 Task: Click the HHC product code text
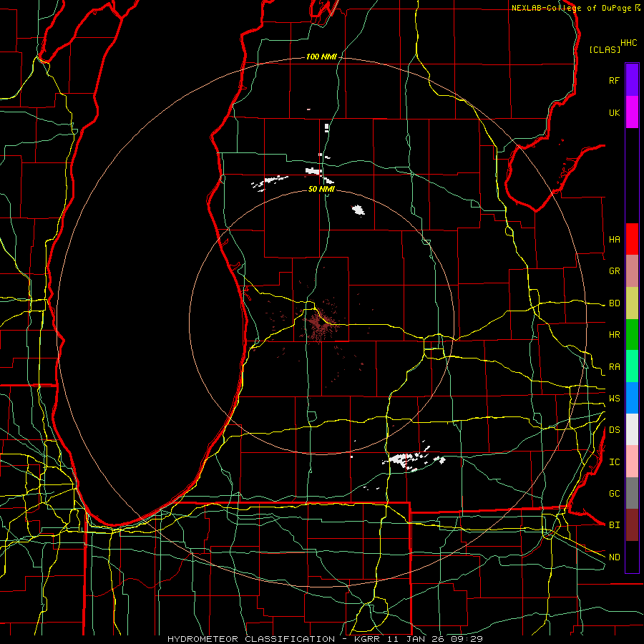click(x=629, y=43)
